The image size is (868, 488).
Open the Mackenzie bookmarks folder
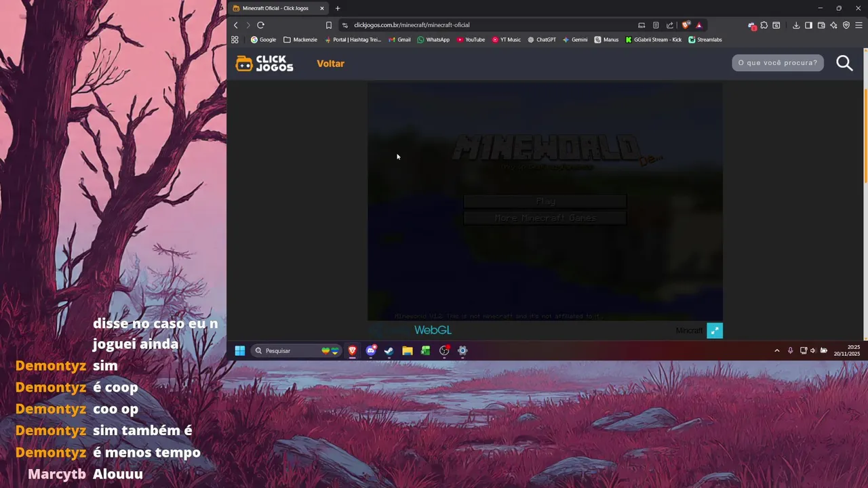coord(300,39)
